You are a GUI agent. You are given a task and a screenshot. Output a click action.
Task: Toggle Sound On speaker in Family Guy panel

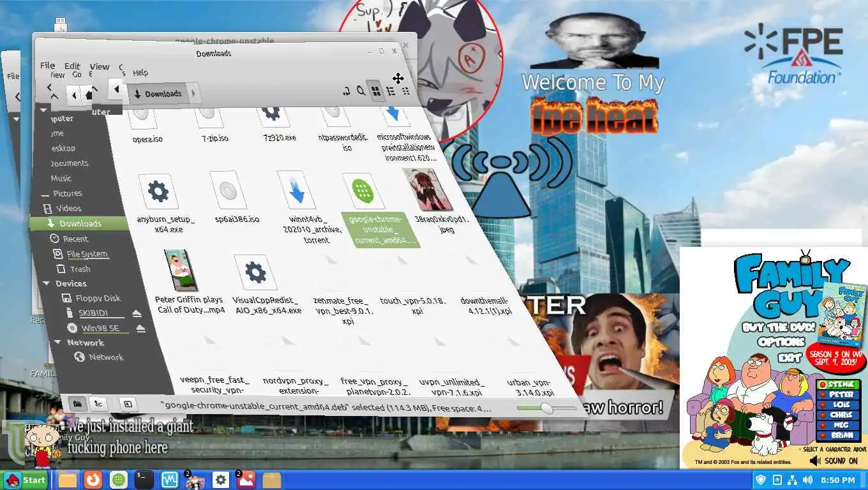pyautogui.click(x=834, y=460)
